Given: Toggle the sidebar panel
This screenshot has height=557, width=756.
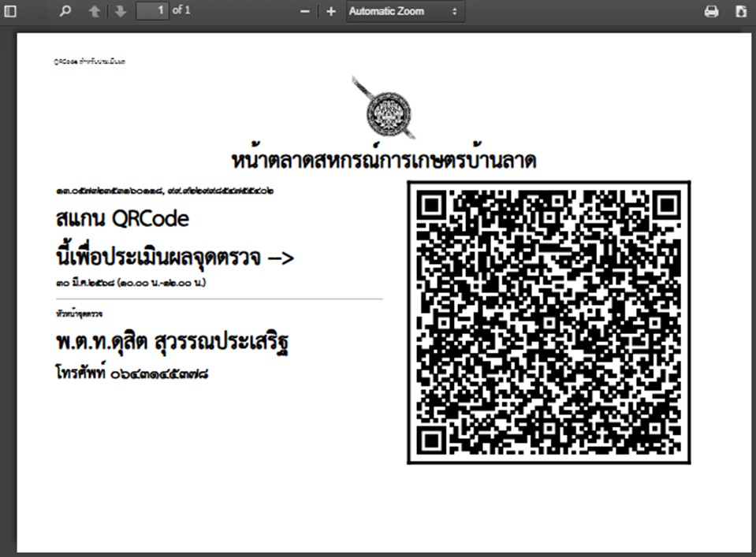Looking at the screenshot, I should tap(11, 12).
